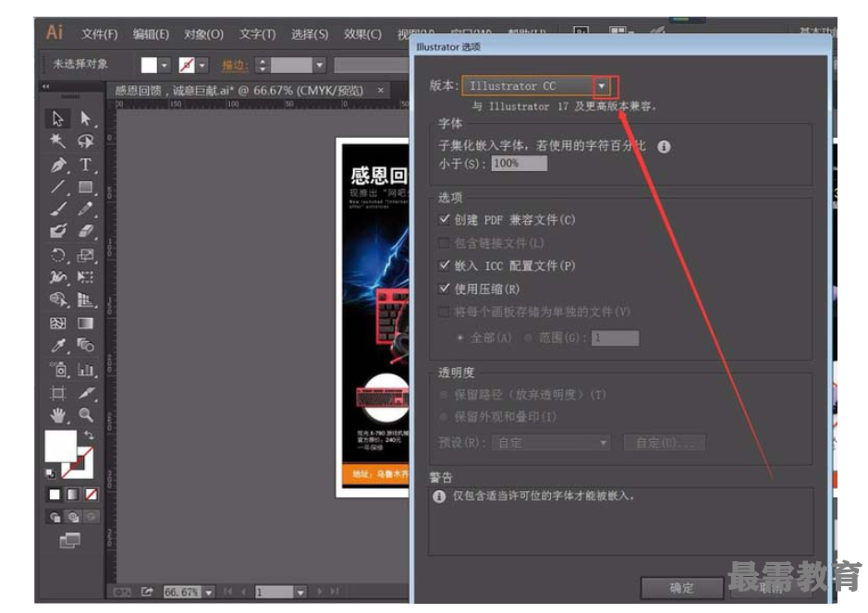Select the Line Segment tool
868x613 pixels.
[x=57, y=187]
